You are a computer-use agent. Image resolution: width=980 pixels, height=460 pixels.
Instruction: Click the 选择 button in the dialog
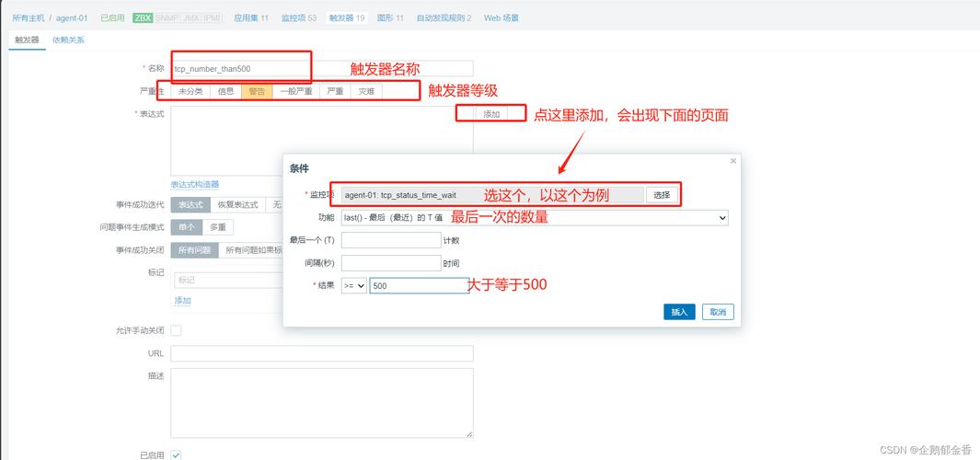pos(662,195)
